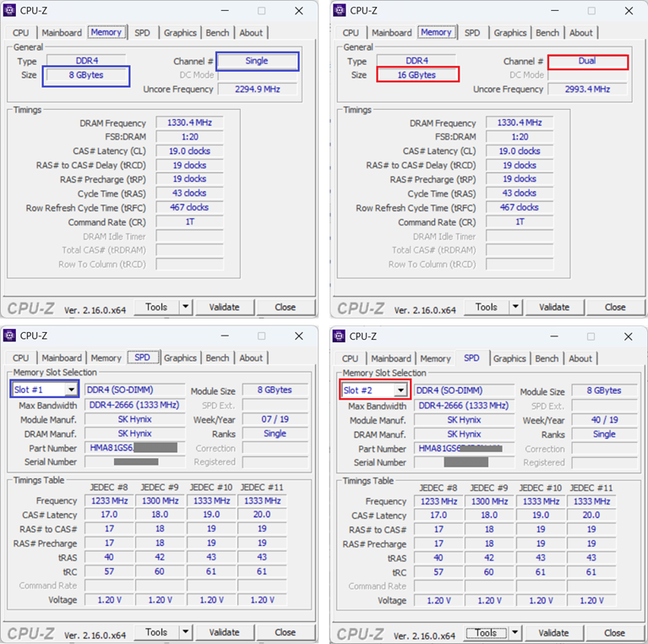Click CPU-Z app icon in Slot #2 SPD window
648x644 pixels.
[x=339, y=336]
